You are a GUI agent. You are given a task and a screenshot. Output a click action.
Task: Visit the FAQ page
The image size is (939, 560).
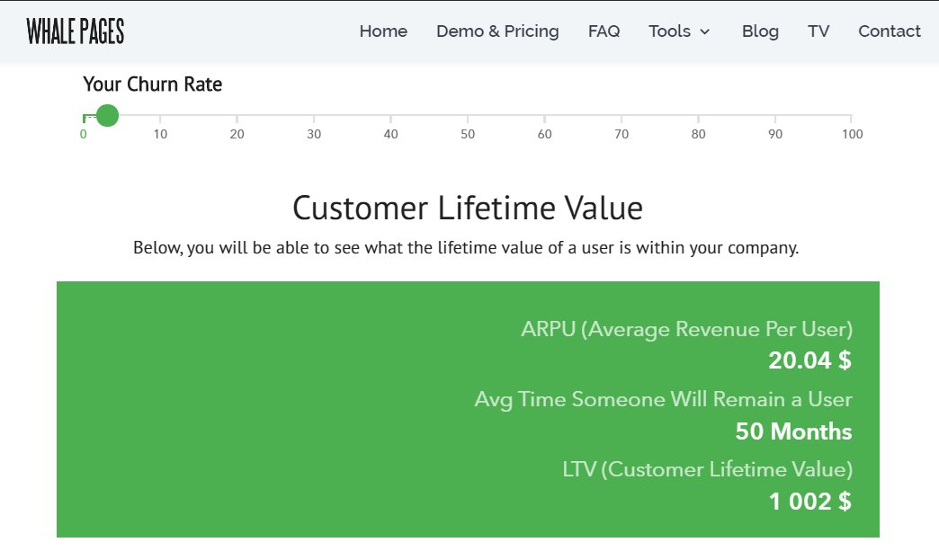(x=604, y=31)
